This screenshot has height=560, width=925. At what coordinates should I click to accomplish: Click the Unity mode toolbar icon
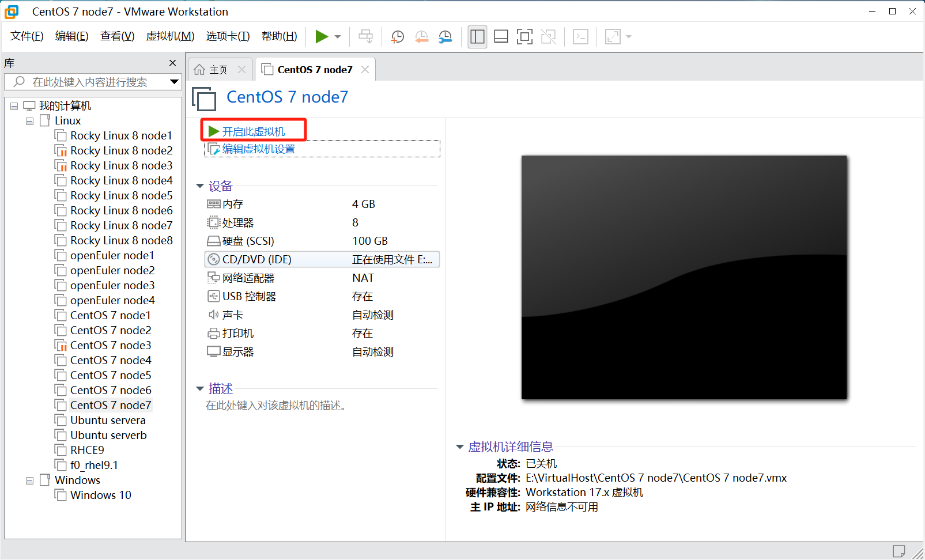tap(549, 37)
